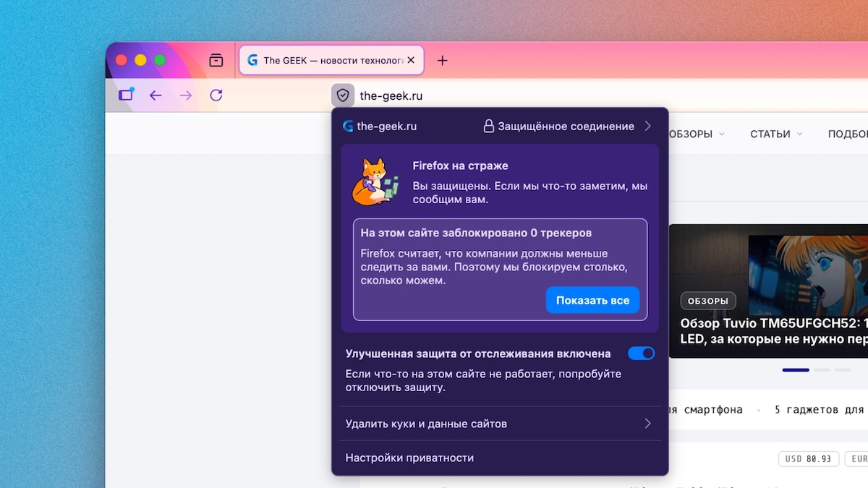Open the ОБЗОРЫ site menu dropdown

point(696,134)
